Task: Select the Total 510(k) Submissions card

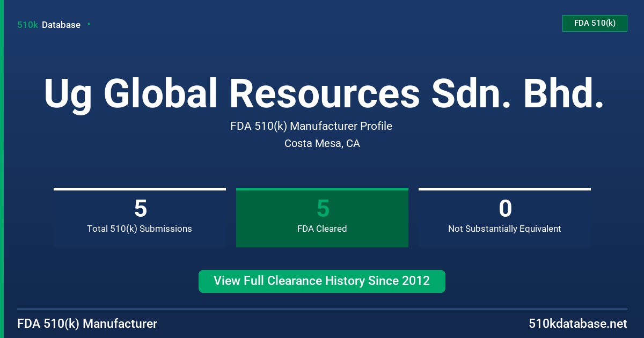Action: click(140, 217)
